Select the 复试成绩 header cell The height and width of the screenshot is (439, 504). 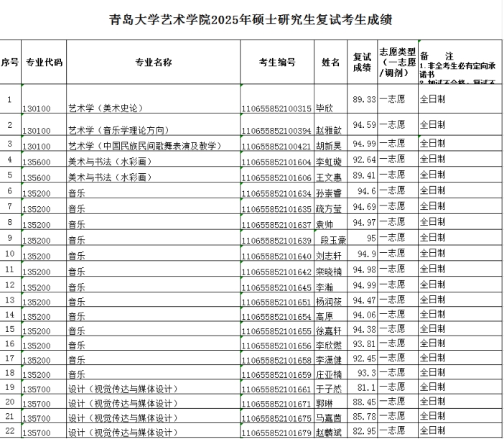pos(362,63)
